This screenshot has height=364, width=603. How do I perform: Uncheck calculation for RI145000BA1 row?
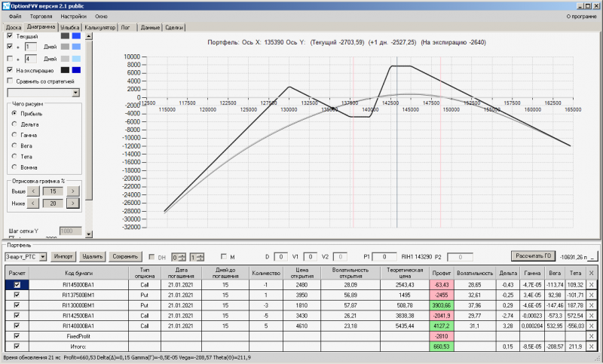pyautogui.click(x=17, y=285)
